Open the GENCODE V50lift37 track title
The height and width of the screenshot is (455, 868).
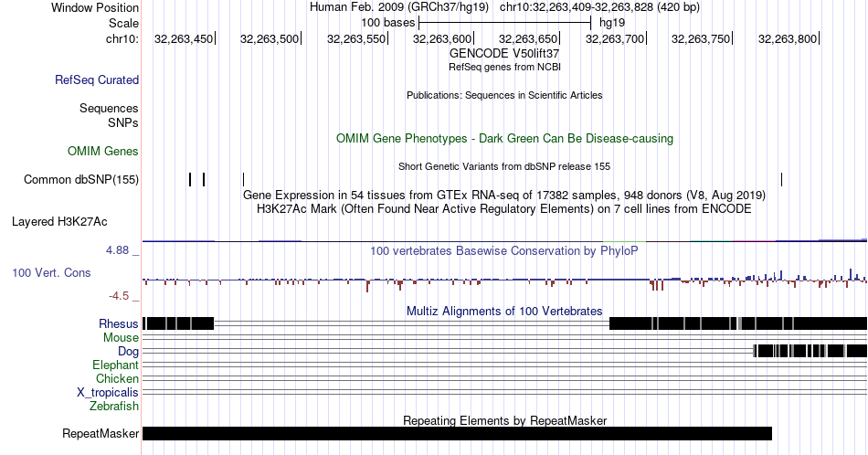click(504, 54)
